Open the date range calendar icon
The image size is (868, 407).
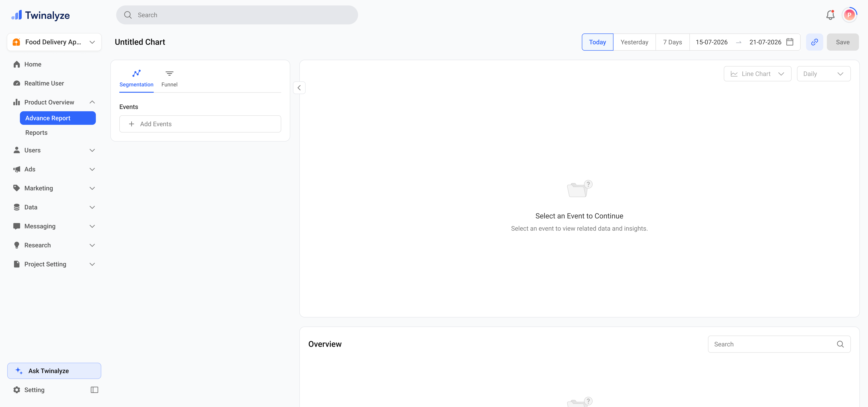tap(790, 42)
